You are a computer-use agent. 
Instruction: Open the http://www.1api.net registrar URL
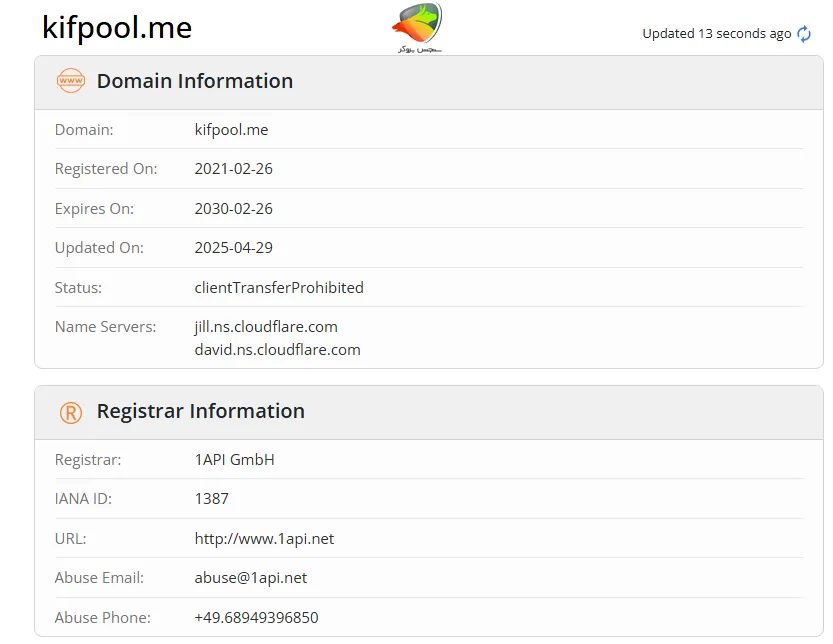[264, 539]
